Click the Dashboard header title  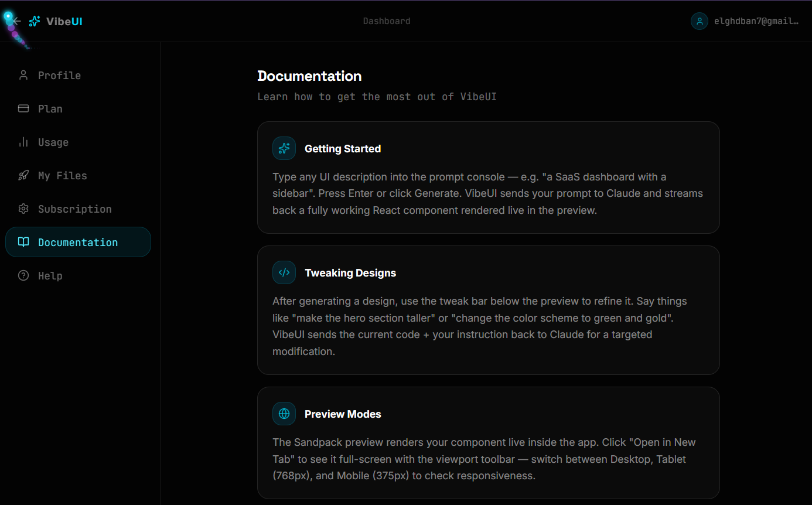click(387, 21)
